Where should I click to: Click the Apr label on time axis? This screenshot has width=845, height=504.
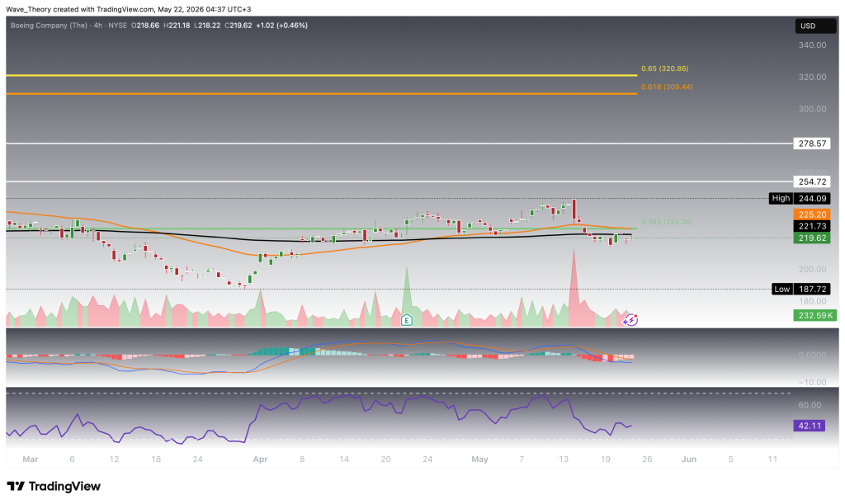point(260,459)
